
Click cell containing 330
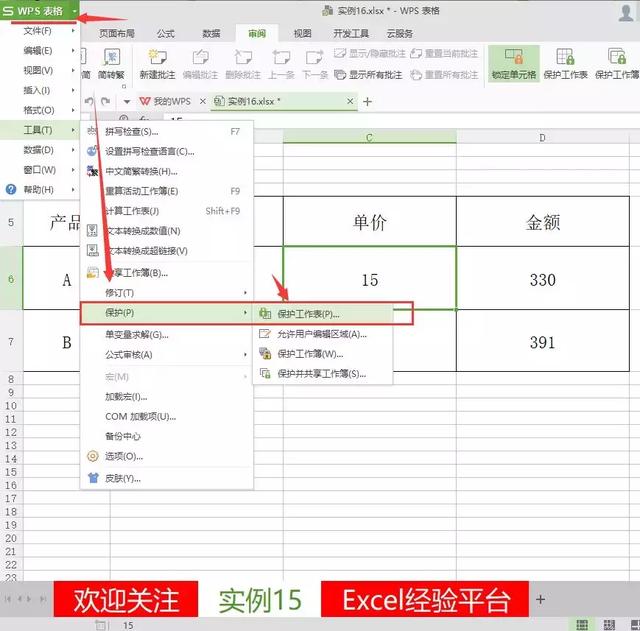pyautogui.click(x=542, y=280)
